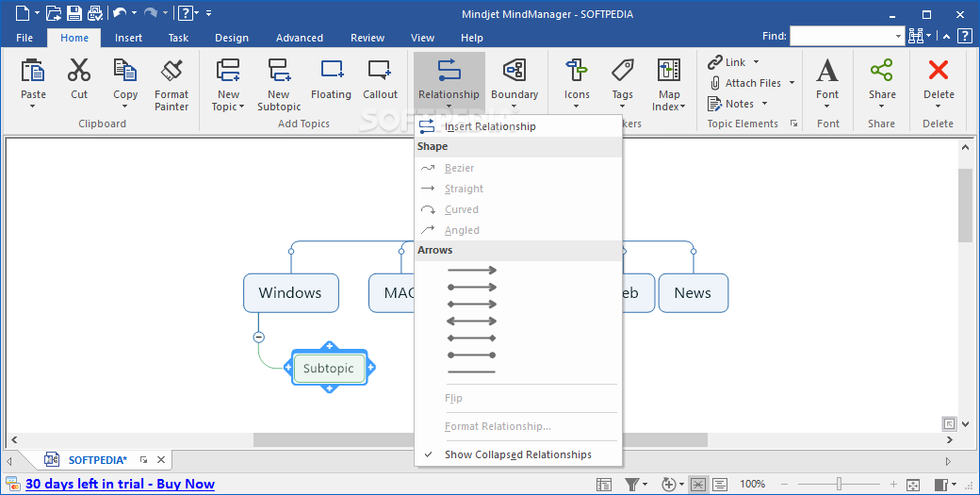Switch to the Insert ribbon tab

click(128, 38)
